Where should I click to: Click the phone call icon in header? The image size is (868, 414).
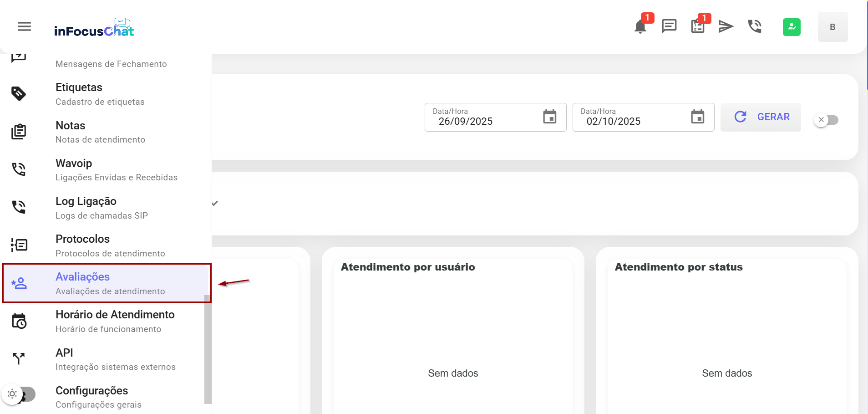(755, 26)
